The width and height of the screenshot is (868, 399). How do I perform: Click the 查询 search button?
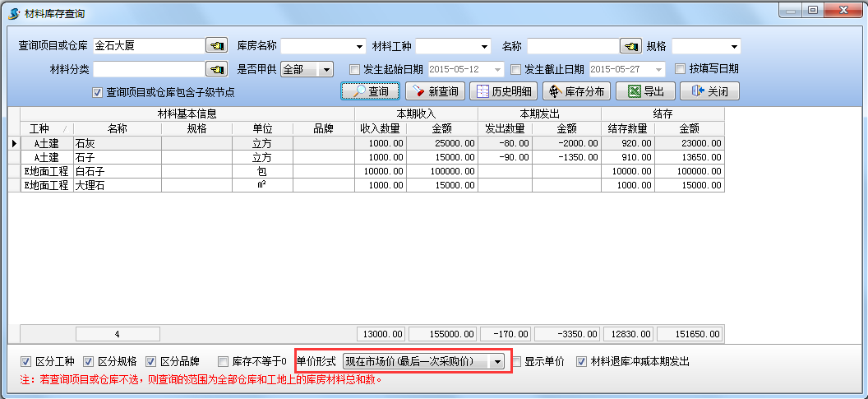(x=370, y=91)
